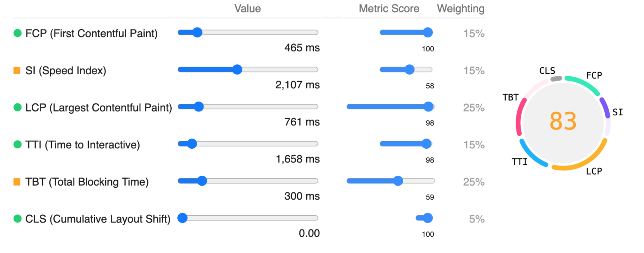The height and width of the screenshot is (253, 644).
Task: Click the FCP (First Contentful Paint) label
Action: pos(91,33)
